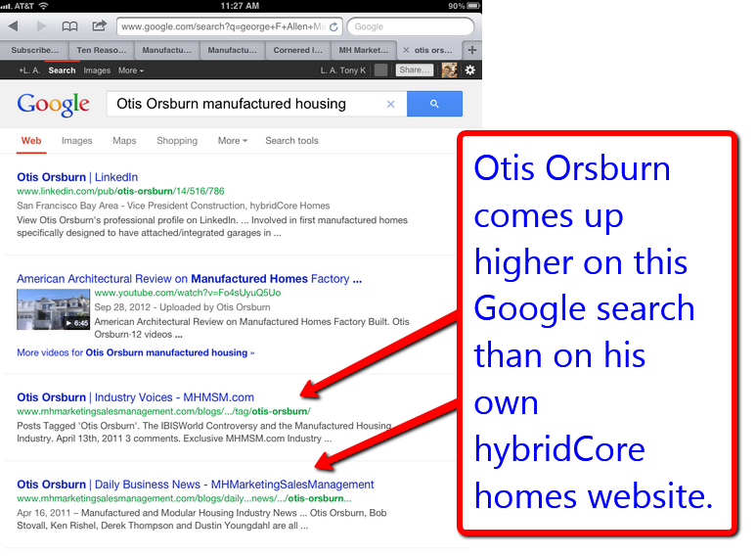Open Otis Orsburn | Daily Business News result
756x556 pixels.
pyautogui.click(x=196, y=485)
